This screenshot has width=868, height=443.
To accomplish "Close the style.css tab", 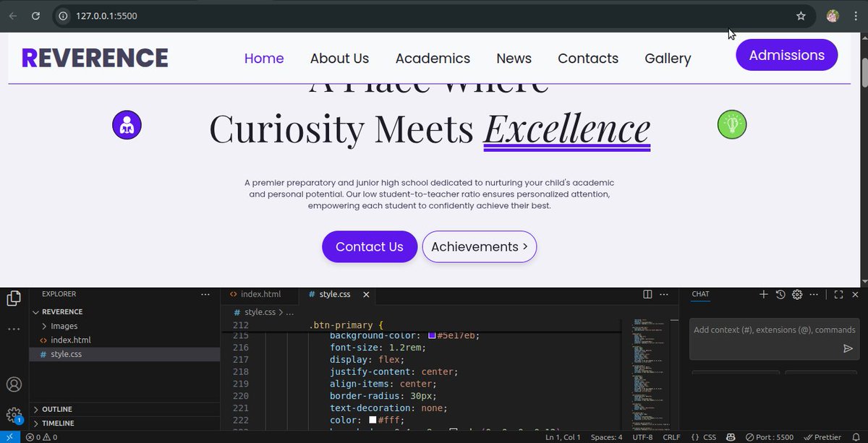I will [x=366, y=294].
